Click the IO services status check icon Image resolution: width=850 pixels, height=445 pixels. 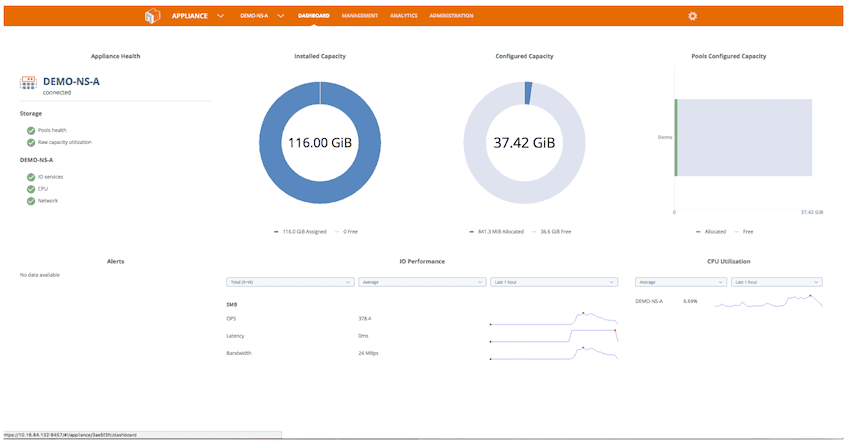(x=31, y=177)
